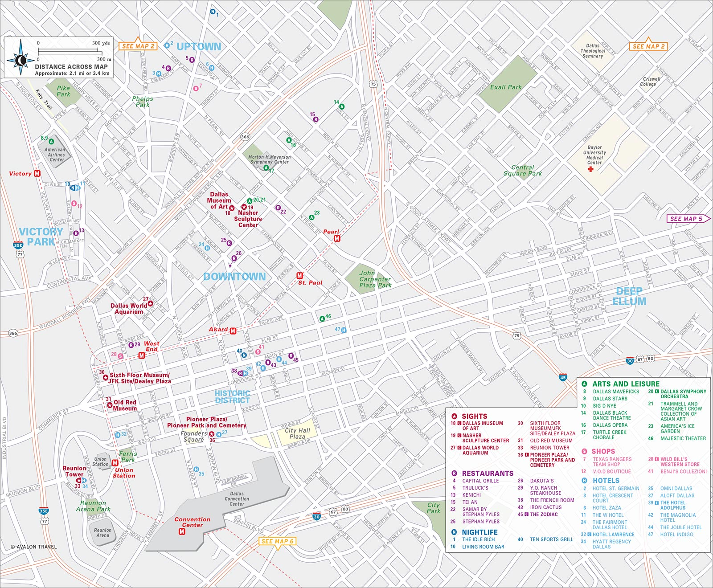The width and height of the screenshot is (713, 588).
Task: Click the Reunion Tower star marker 33
Action: click(78, 481)
